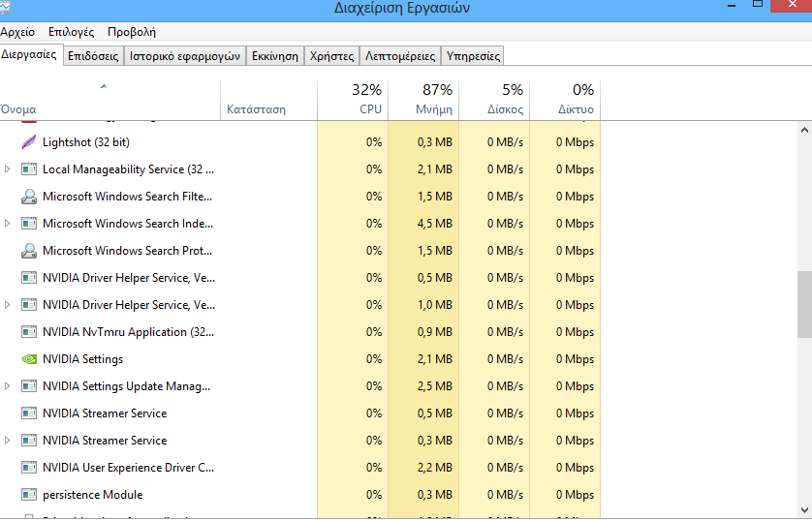Click the 2,2 MB memory value
This screenshot has height=520, width=812.
(x=435, y=467)
